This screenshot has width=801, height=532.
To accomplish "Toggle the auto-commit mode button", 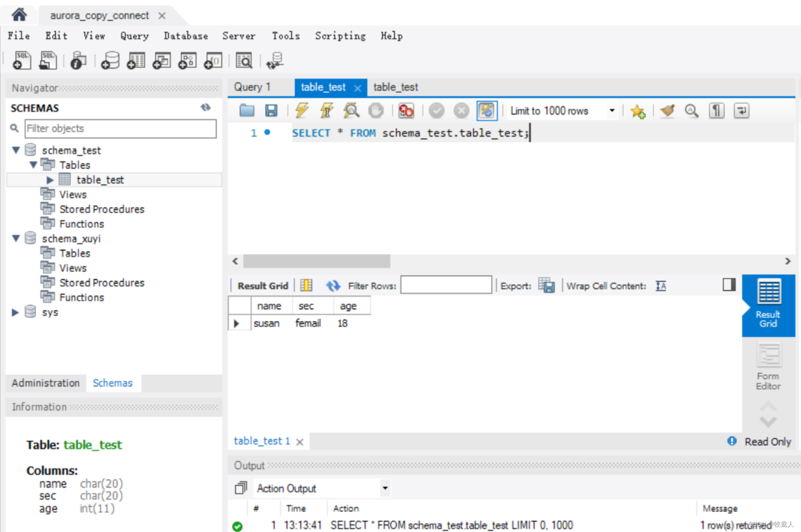I will pyautogui.click(x=486, y=111).
